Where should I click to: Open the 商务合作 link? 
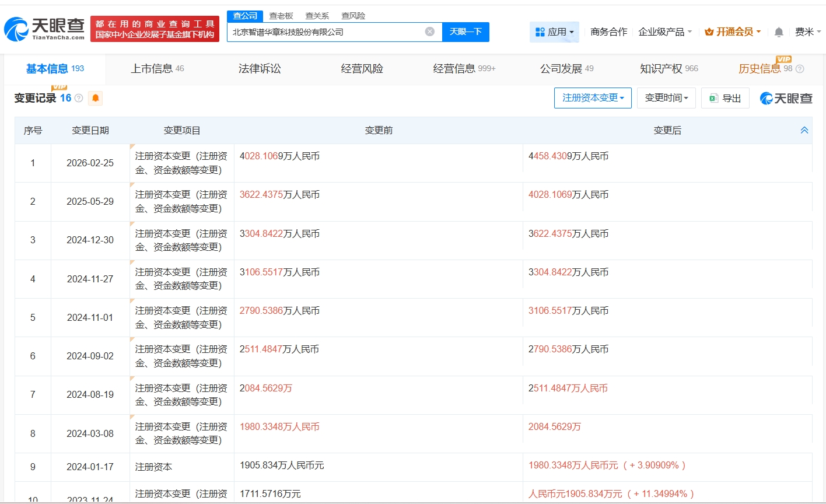(x=608, y=32)
